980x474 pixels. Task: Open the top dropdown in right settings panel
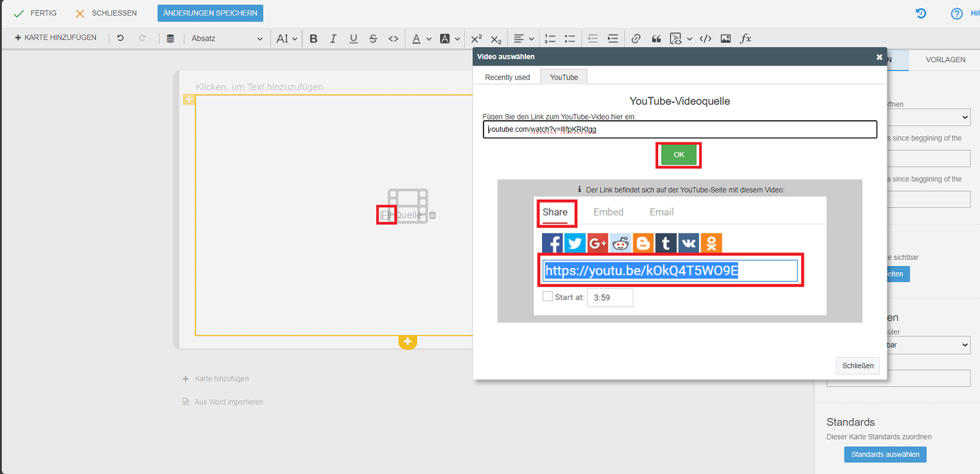pos(899,117)
